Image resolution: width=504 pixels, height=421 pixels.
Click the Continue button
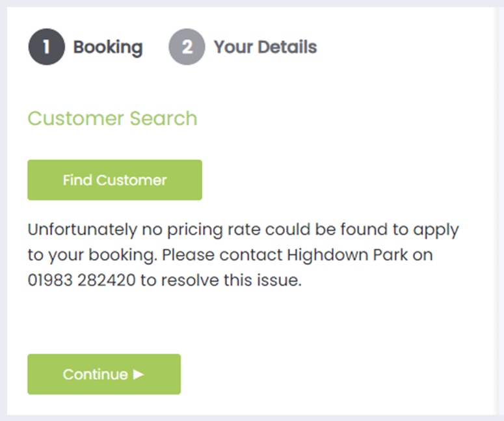[104, 374]
